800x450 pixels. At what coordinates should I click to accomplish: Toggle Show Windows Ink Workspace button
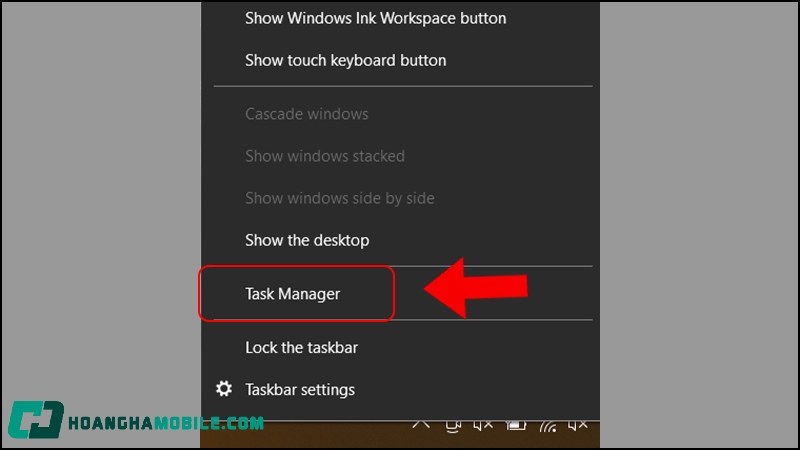(375, 18)
